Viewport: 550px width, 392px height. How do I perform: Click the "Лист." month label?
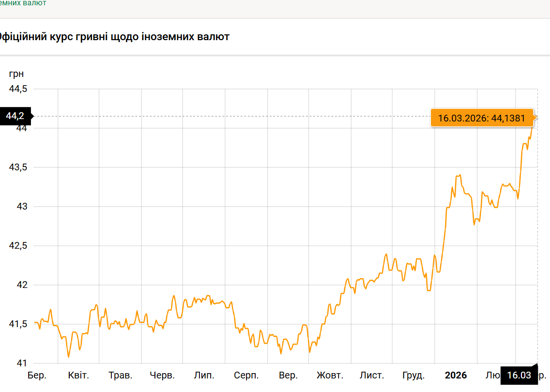(x=372, y=376)
